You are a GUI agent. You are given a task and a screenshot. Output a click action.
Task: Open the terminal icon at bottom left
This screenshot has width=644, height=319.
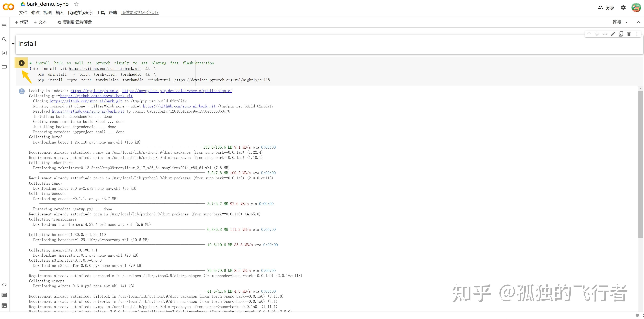(4, 305)
